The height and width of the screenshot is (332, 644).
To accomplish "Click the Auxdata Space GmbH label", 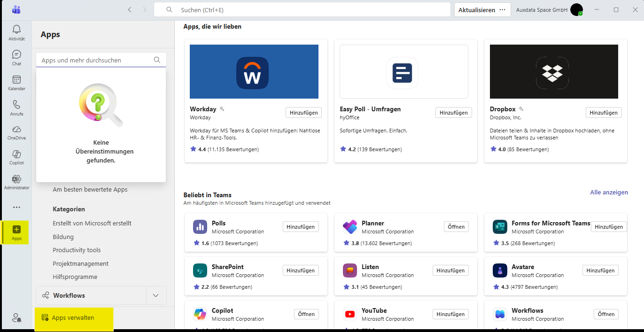I will pyautogui.click(x=542, y=9).
